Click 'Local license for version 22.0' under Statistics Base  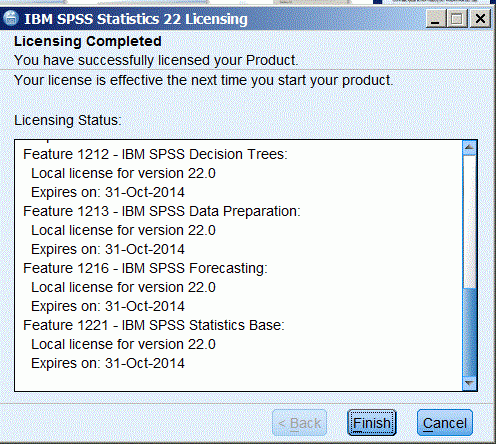(x=123, y=344)
